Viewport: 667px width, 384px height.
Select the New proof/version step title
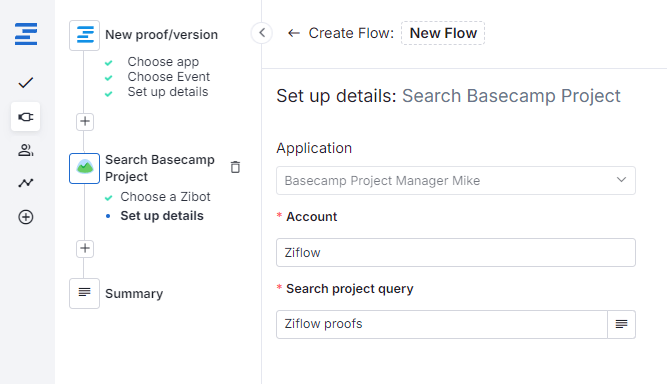[161, 35]
